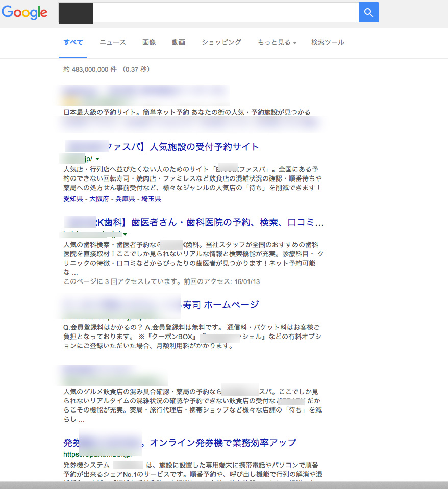Expand the green arrow beside jp/ URL
The height and width of the screenshot is (489, 448).
tap(97, 159)
